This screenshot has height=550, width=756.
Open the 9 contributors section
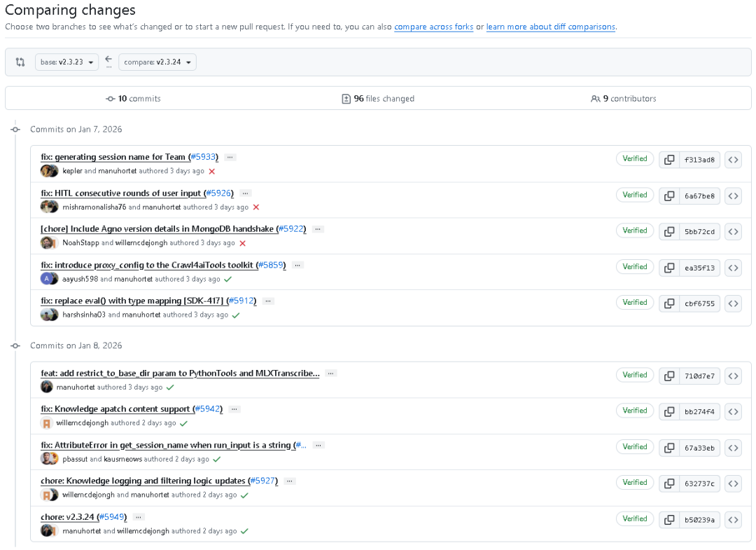coord(624,99)
